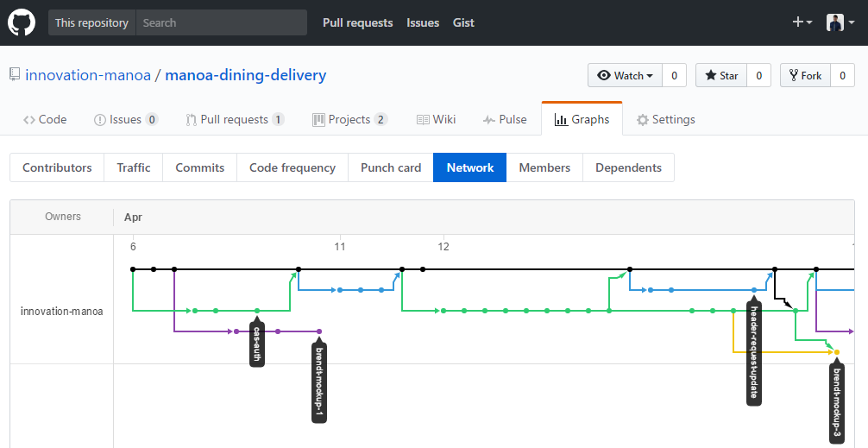Click the Settings tab gear icon
Image resolution: width=868 pixels, height=448 pixels.
[642, 120]
